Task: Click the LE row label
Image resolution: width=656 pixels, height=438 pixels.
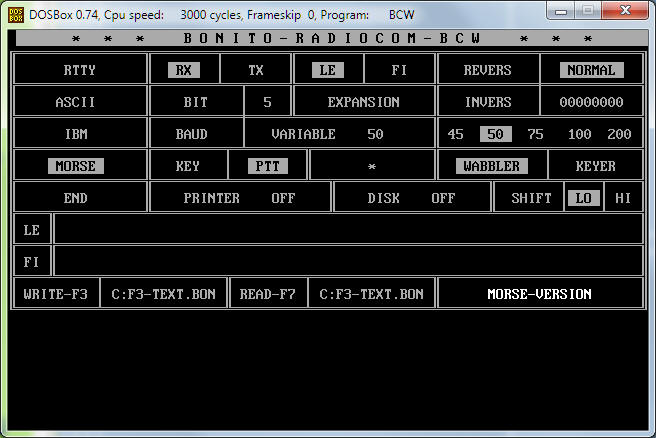Action: (x=32, y=230)
